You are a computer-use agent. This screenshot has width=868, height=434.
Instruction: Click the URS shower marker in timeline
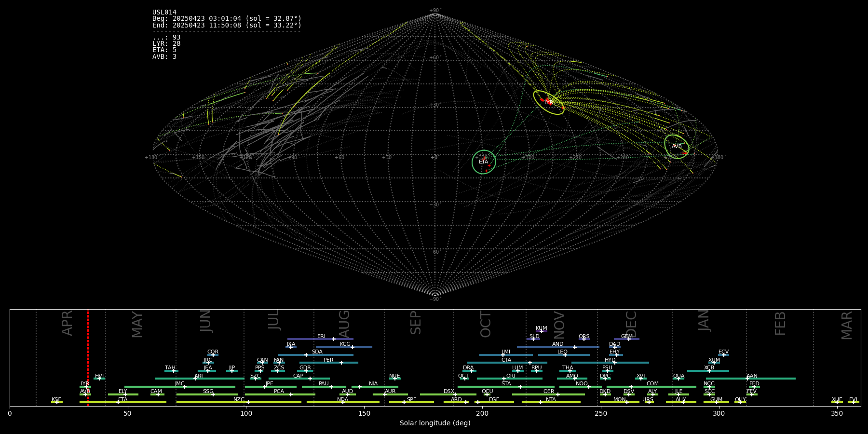tap(649, 402)
